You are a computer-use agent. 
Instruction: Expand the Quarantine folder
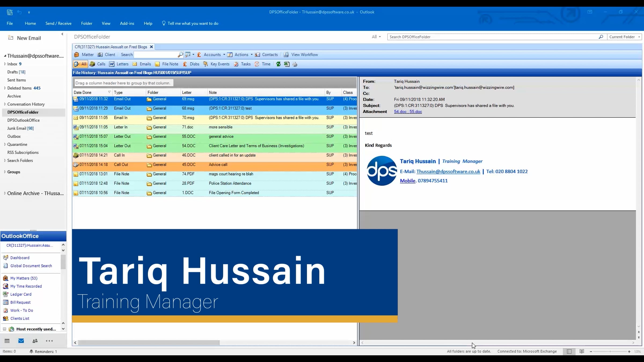[x=5, y=144]
